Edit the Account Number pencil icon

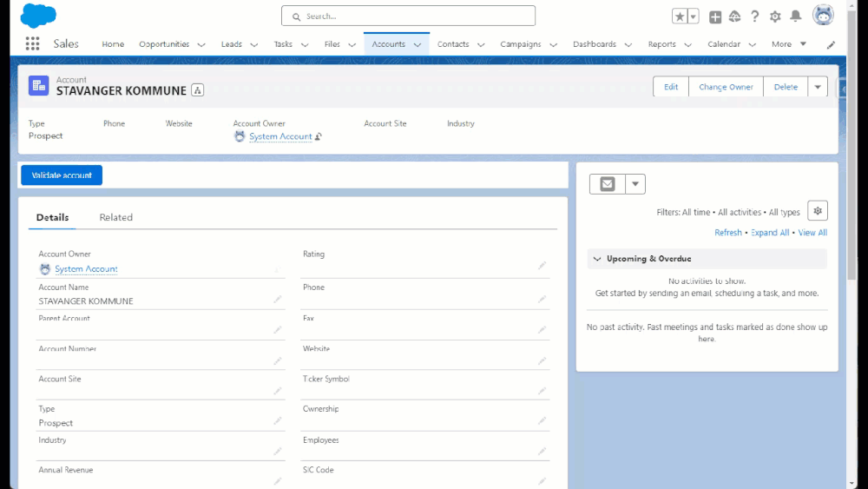click(278, 360)
